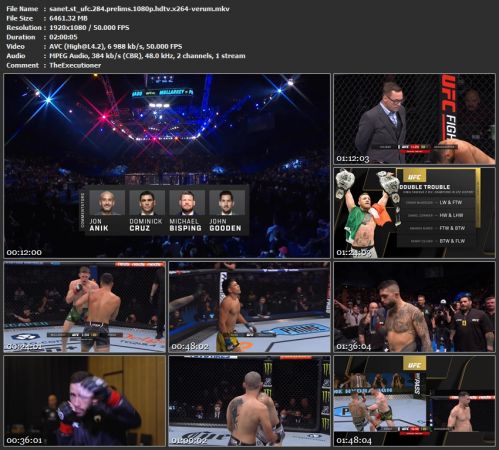Viewport: 499px width, 450px height.
Task: Click the LW & FTW row in Double Trouble
Action: (435, 202)
